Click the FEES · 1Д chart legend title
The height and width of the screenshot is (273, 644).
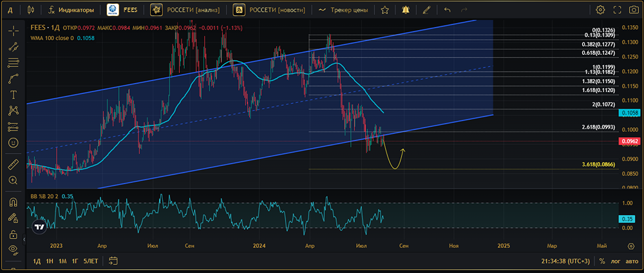46,28
